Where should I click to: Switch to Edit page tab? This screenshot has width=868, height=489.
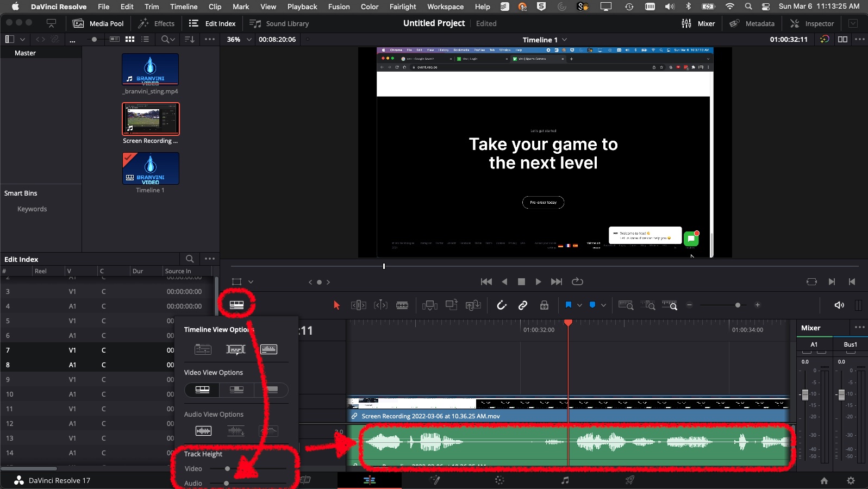[x=370, y=480]
